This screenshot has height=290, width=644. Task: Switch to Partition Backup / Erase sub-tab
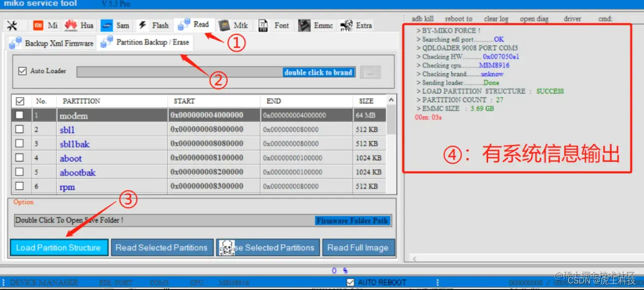(x=145, y=42)
